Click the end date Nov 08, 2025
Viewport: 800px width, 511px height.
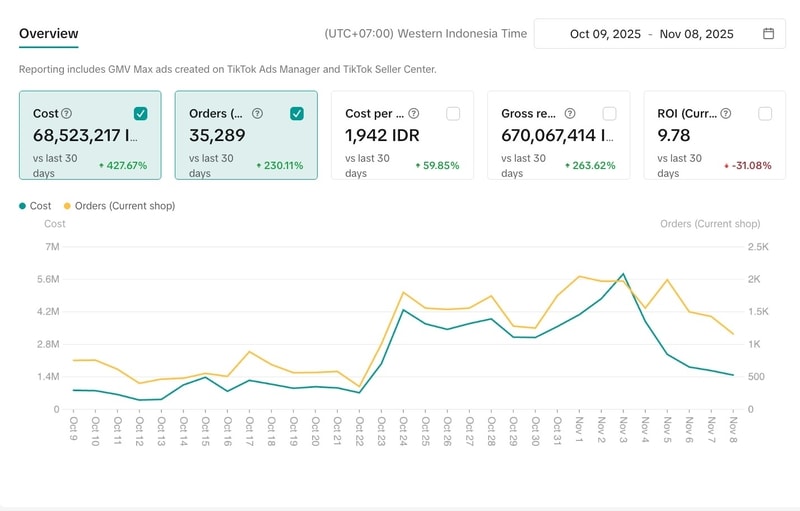click(696, 34)
